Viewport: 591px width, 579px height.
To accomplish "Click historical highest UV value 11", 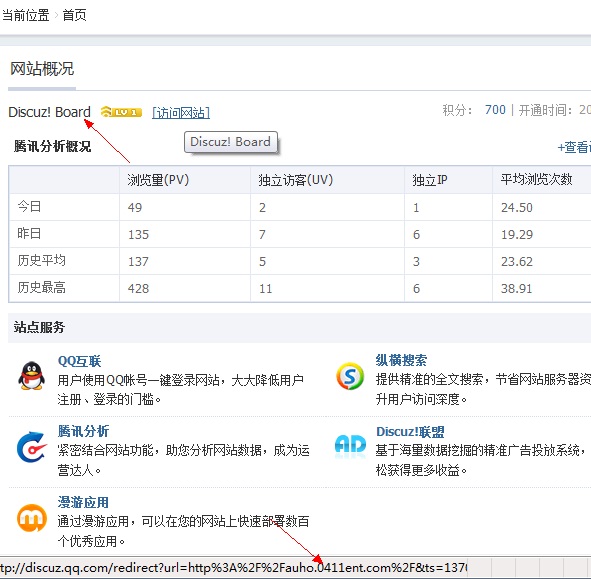I will tap(265, 289).
